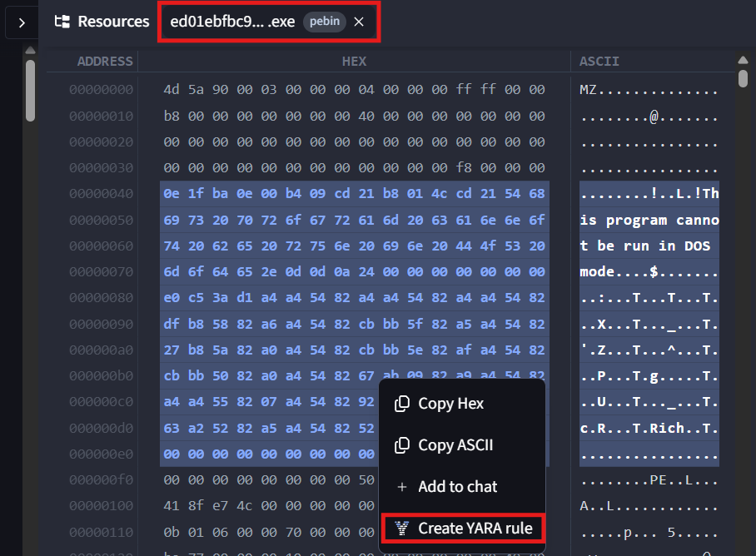Click the Copy Hex clipboard icon

click(x=402, y=404)
